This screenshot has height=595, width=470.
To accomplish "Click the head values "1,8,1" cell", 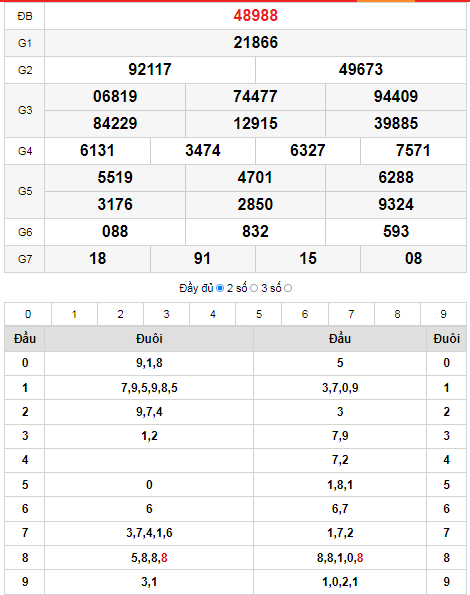I will click(340, 485).
